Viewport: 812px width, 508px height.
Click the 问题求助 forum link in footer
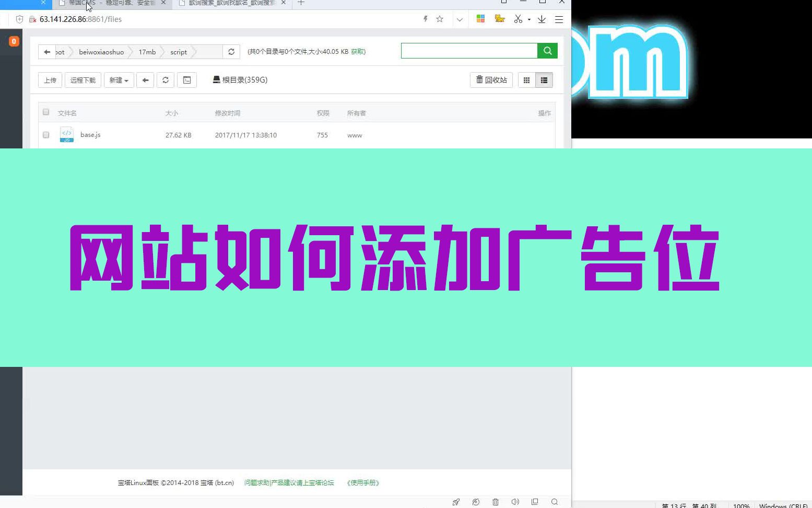(289, 483)
